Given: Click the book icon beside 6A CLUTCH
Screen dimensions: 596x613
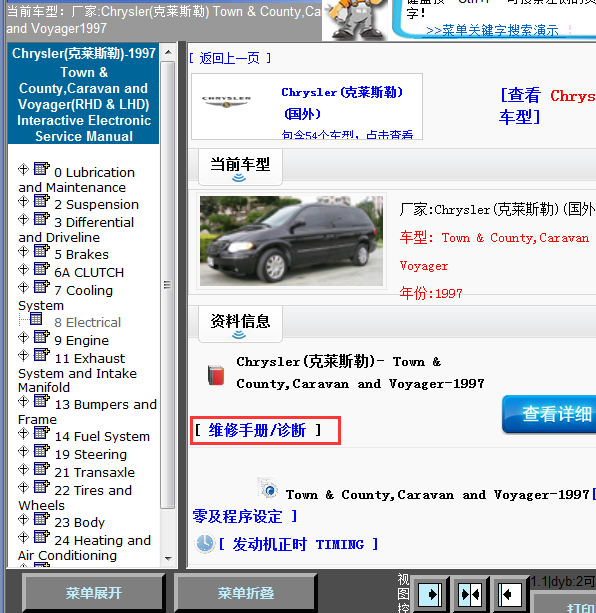Looking at the screenshot, I should (41, 269).
